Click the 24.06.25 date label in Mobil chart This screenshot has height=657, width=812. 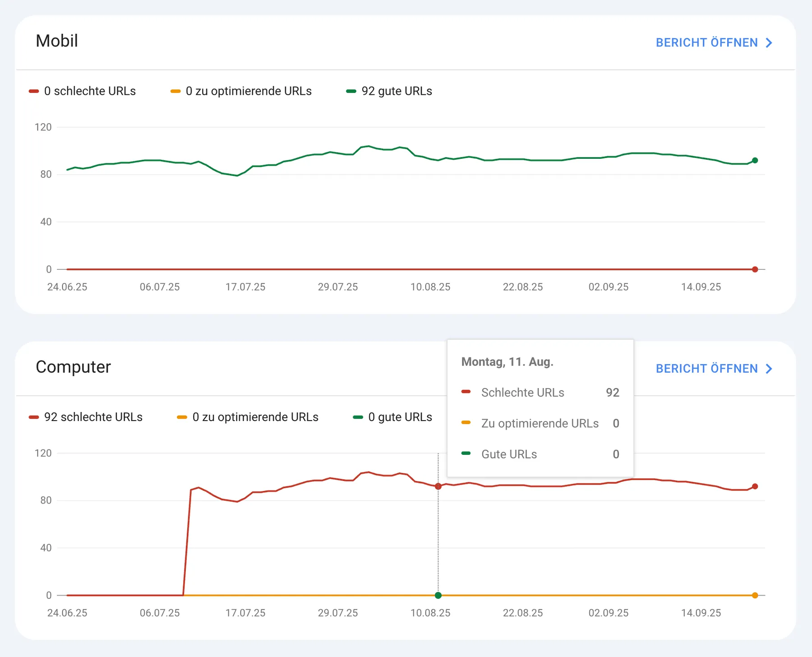[x=67, y=287]
